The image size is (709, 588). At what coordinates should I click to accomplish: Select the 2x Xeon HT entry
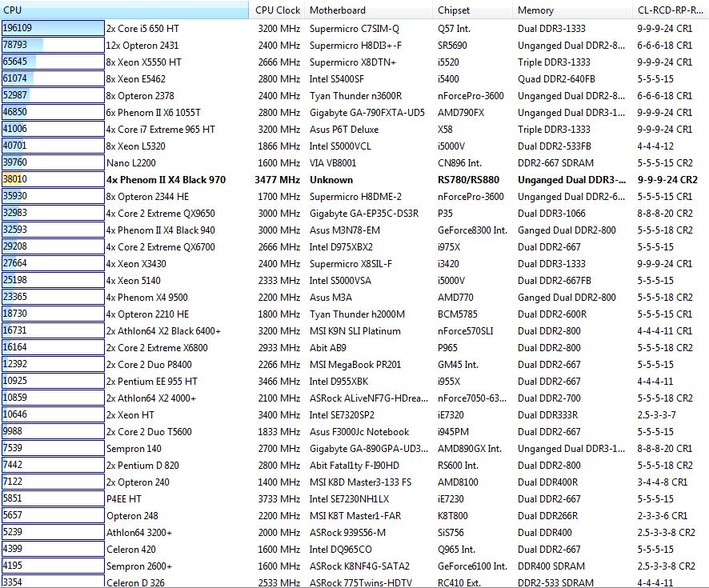pos(130,415)
